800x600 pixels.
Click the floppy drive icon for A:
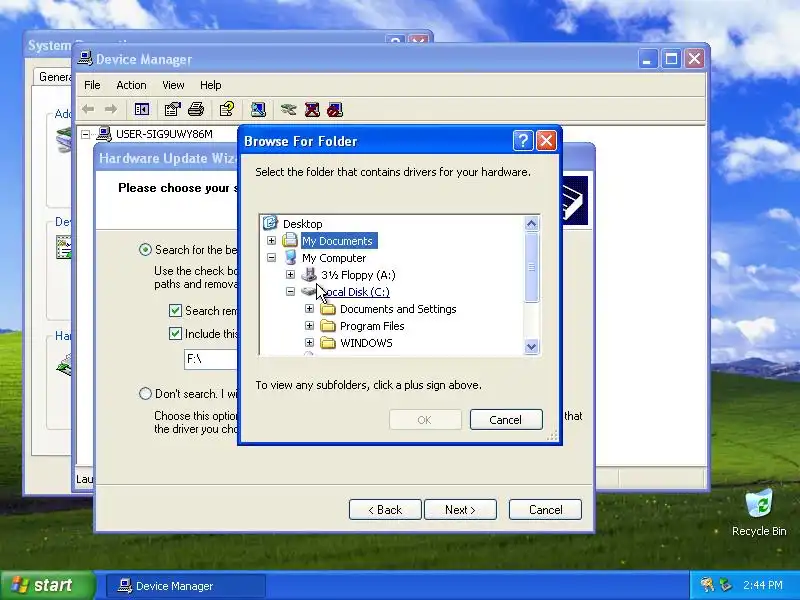click(x=309, y=274)
